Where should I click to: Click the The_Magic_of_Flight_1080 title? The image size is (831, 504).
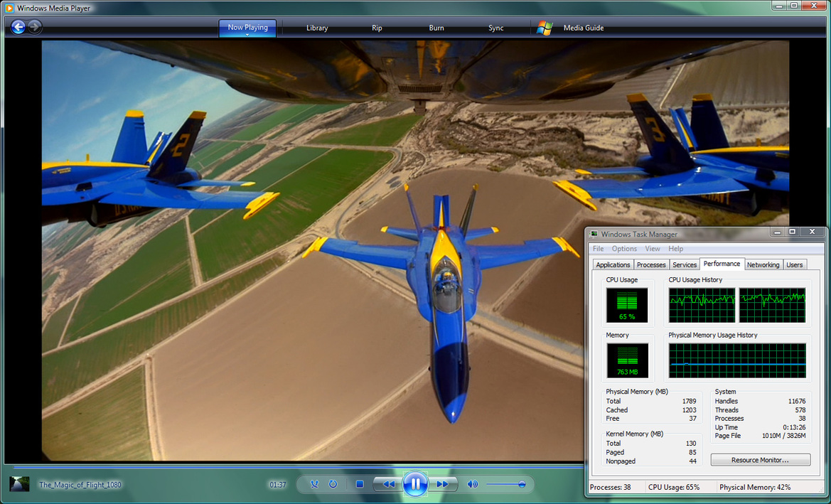(x=80, y=484)
